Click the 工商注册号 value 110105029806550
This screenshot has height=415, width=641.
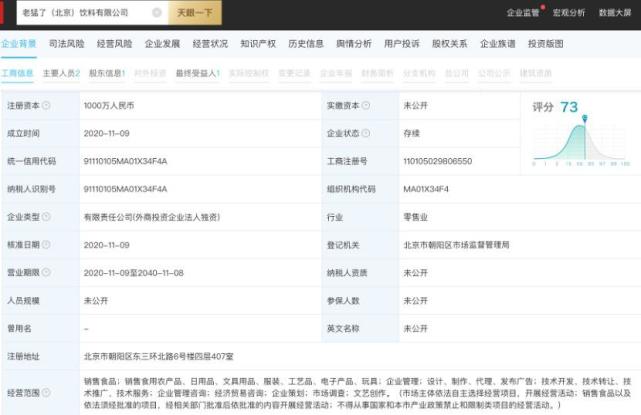tap(437, 161)
